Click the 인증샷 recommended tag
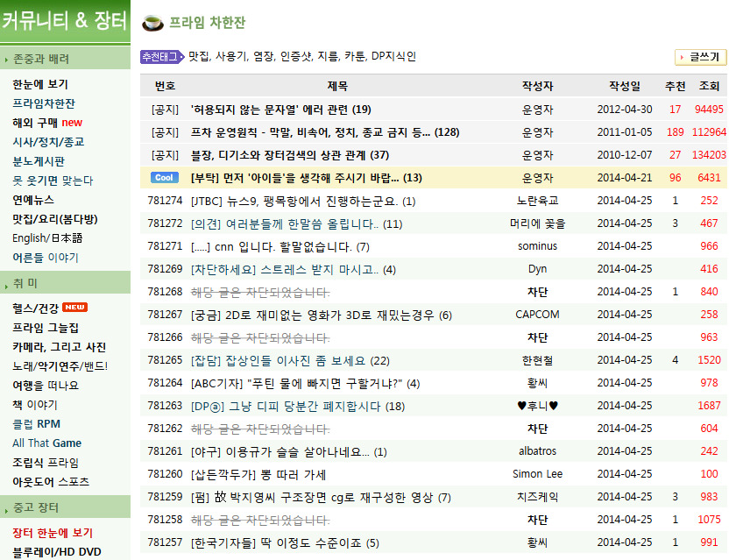Image resolution: width=736 pixels, height=560 pixels. (x=296, y=57)
